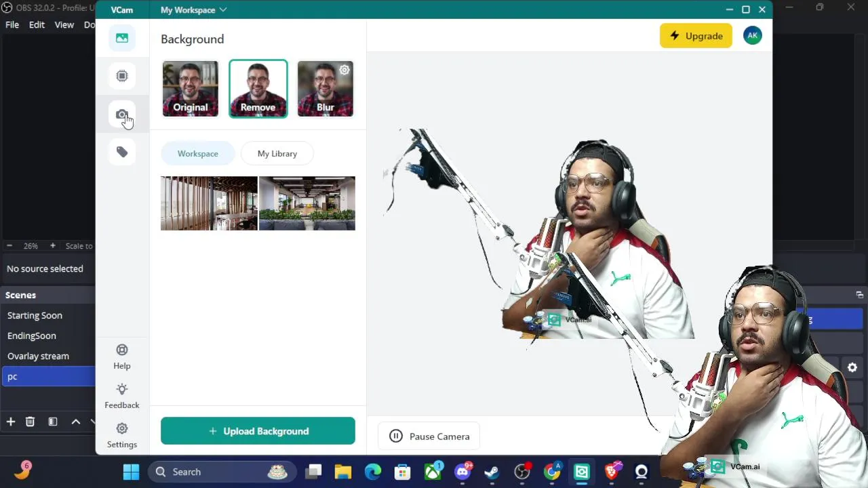Switch to VCam taskbar icon
The height and width of the screenshot is (488, 868).
[x=582, y=472]
